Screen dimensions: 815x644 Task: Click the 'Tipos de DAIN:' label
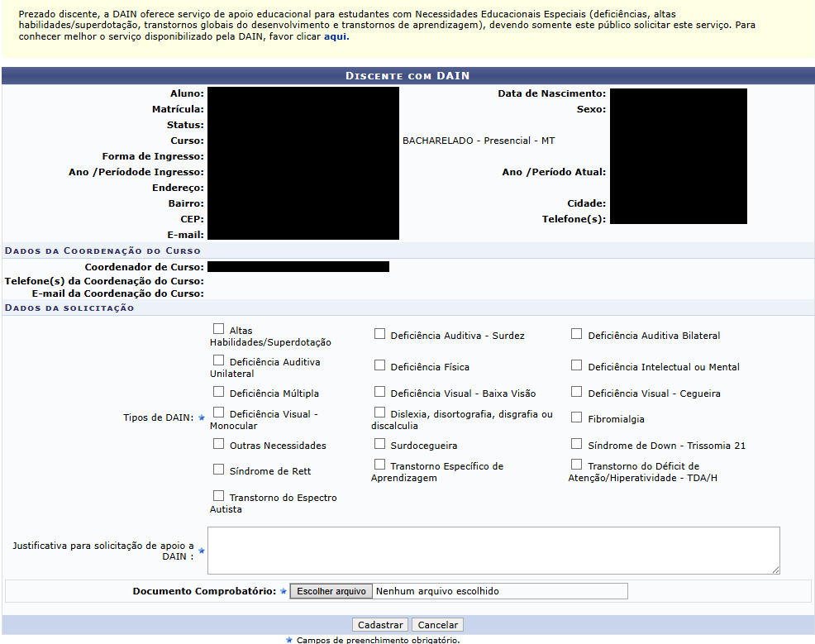[158, 417]
